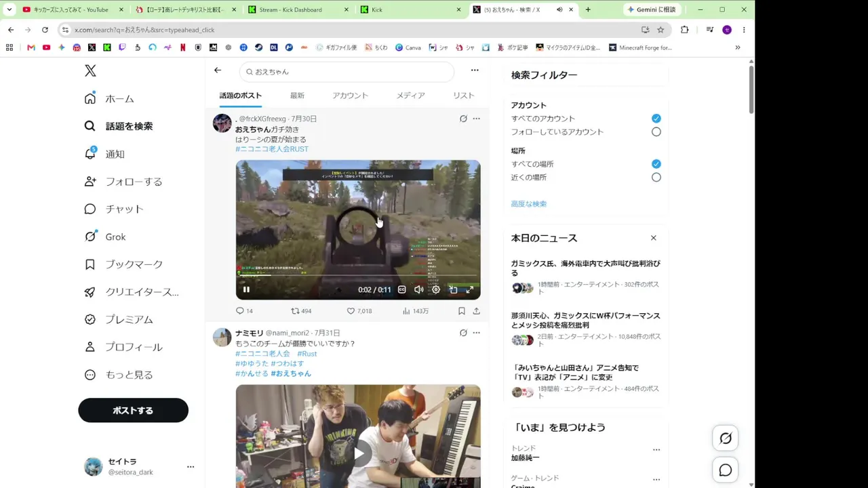Open チャット in the sidebar
868x488 pixels.
click(114, 209)
